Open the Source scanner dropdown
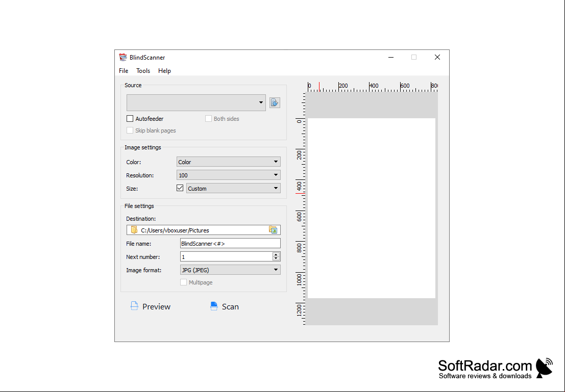The width and height of the screenshot is (565, 392). (196, 102)
